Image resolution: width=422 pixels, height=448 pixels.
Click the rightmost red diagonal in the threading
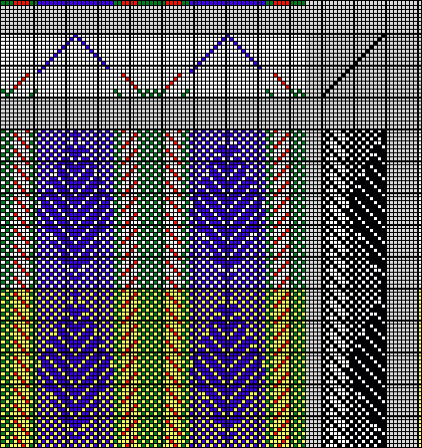point(282,81)
